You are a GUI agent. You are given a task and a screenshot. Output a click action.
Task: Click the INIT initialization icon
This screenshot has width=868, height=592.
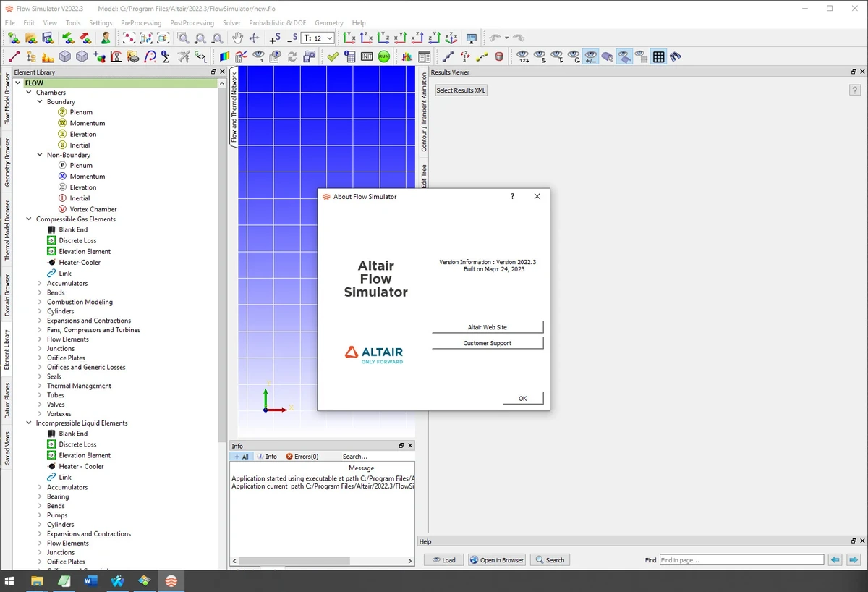(x=367, y=56)
